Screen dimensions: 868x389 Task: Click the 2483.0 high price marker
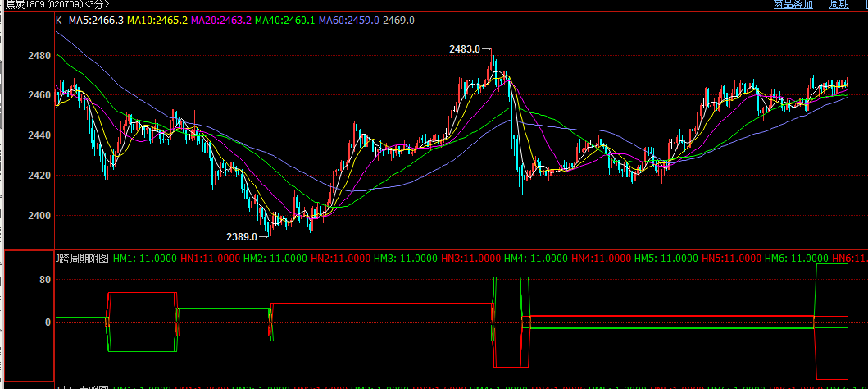[x=465, y=49]
